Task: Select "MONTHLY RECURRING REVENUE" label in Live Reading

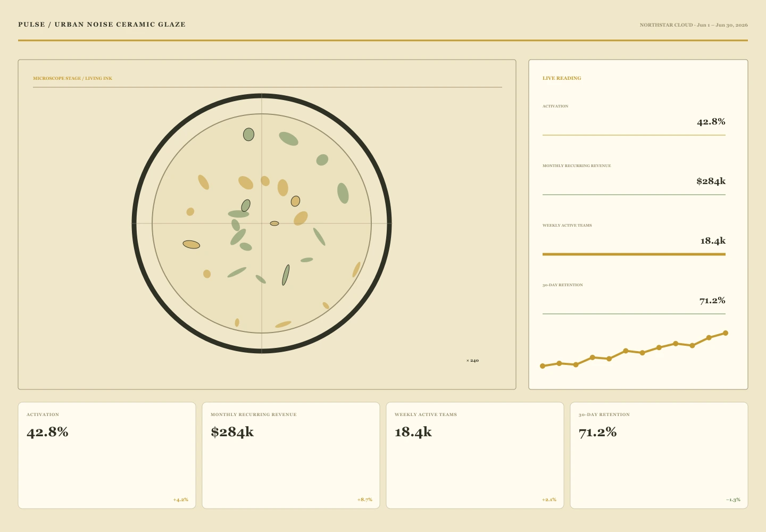Action: coord(577,166)
